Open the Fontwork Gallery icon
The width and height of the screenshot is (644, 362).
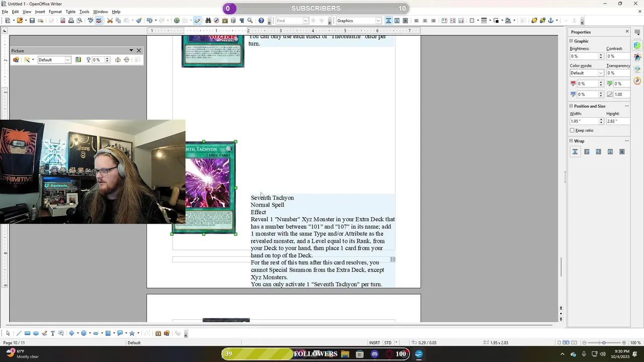[x=158, y=333]
